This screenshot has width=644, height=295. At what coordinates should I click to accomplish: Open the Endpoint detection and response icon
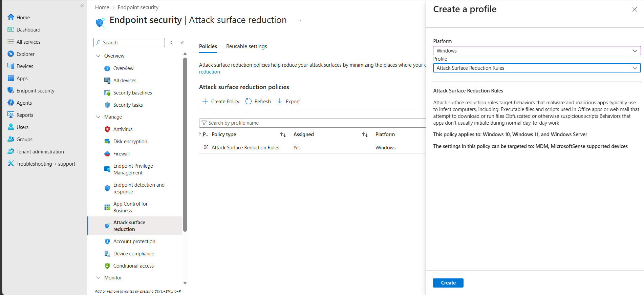coord(107,188)
